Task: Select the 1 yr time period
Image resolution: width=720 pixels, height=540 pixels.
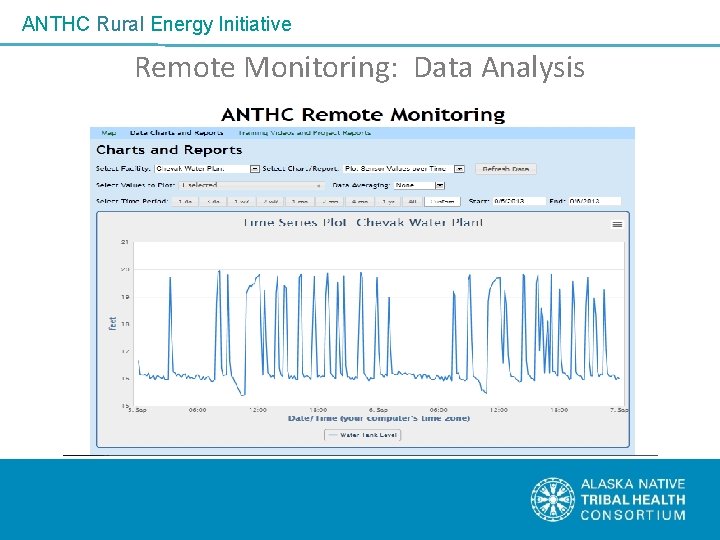Action: click(388, 202)
